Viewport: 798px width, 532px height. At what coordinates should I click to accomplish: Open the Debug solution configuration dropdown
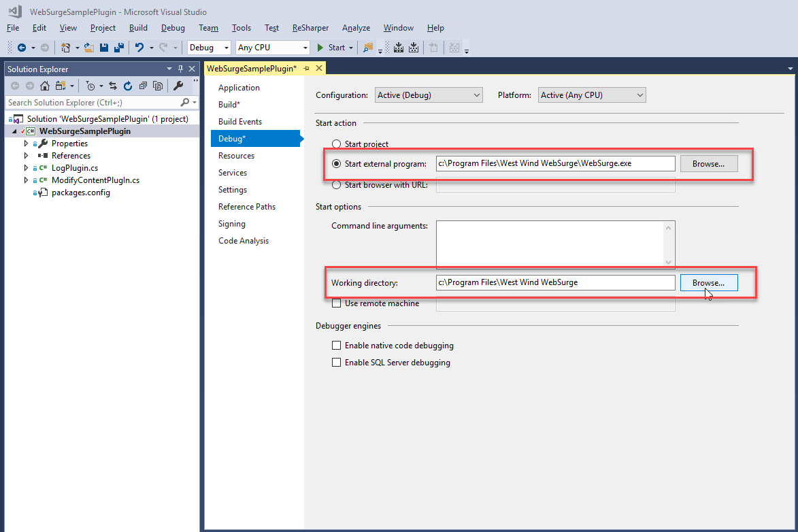click(209, 48)
